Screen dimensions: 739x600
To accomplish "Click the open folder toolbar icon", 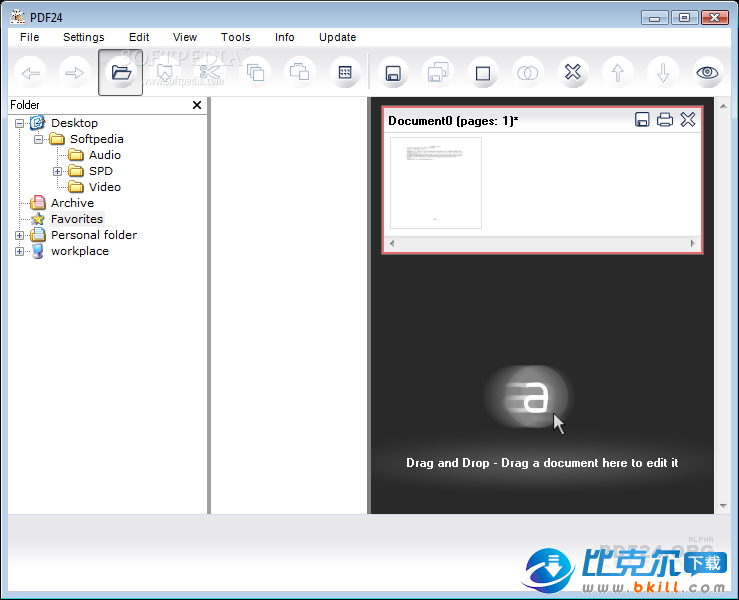I will 121,72.
